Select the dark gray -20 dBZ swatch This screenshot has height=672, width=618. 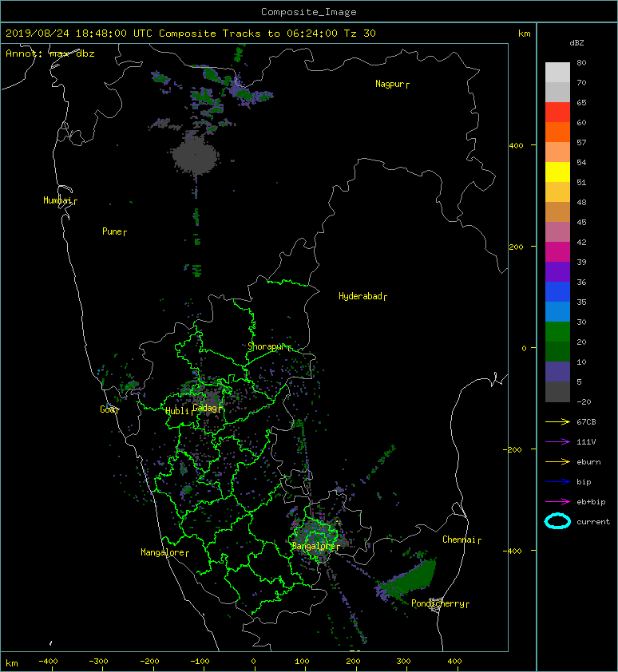pyautogui.click(x=557, y=392)
